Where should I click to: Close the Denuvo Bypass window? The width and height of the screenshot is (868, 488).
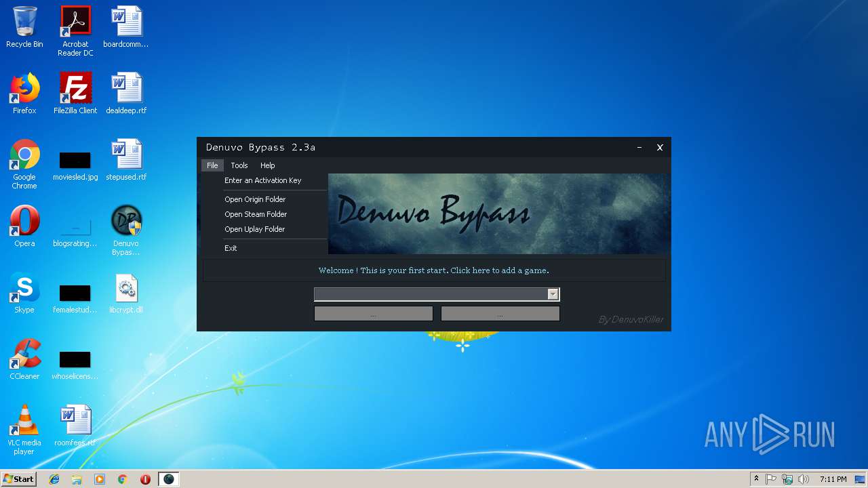click(660, 147)
